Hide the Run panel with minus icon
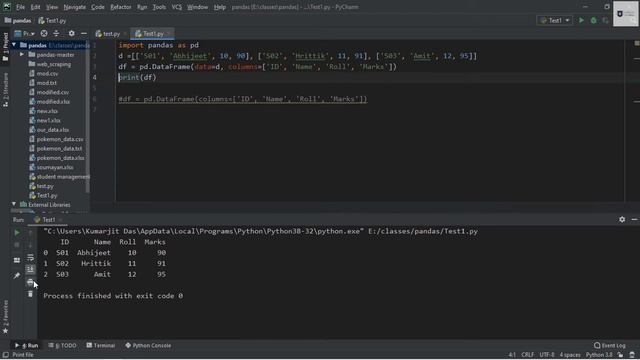This screenshot has width=640, height=360. click(x=634, y=220)
